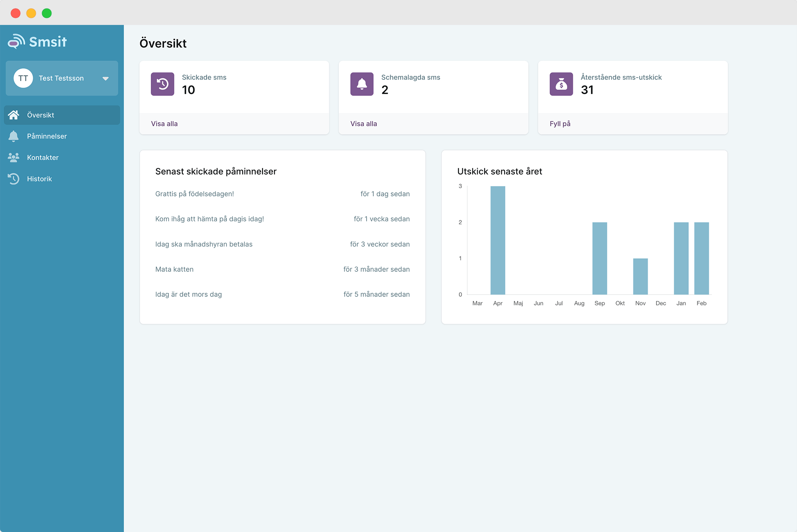Click the Apr bar in the chart
Image resolution: width=797 pixels, height=532 pixels.
pos(498,240)
